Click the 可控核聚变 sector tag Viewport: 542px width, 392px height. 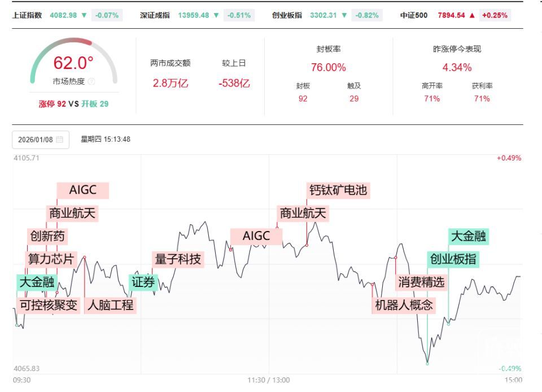49,306
